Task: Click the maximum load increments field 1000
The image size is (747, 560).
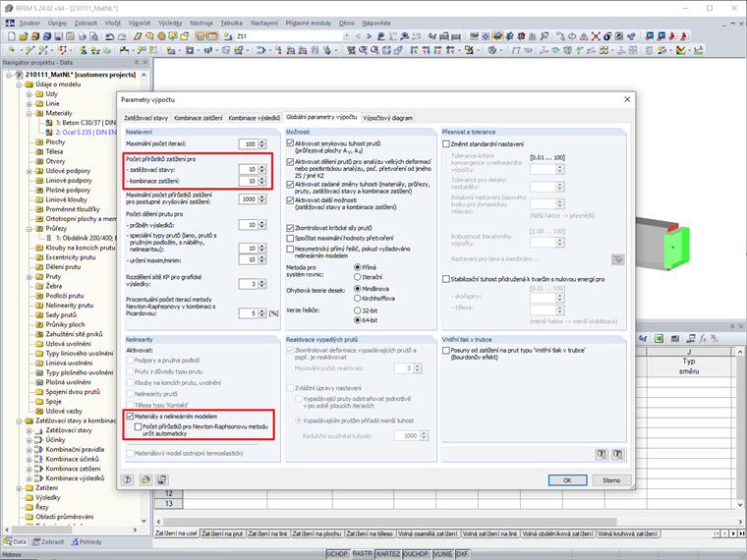Action: pos(249,199)
